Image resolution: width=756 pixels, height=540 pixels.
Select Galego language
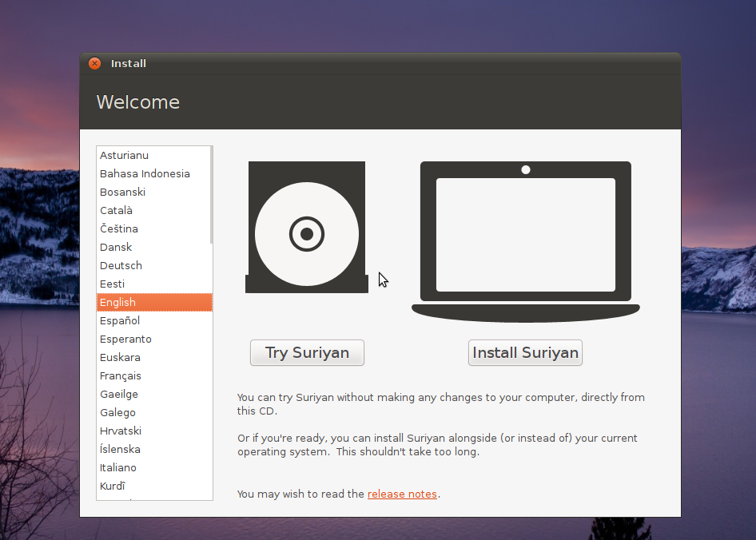(x=154, y=412)
